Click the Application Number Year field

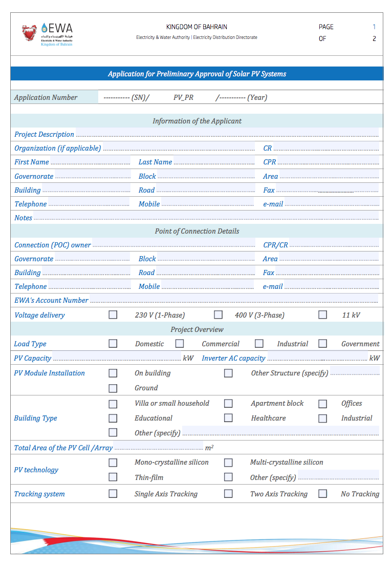pos(232,97)
